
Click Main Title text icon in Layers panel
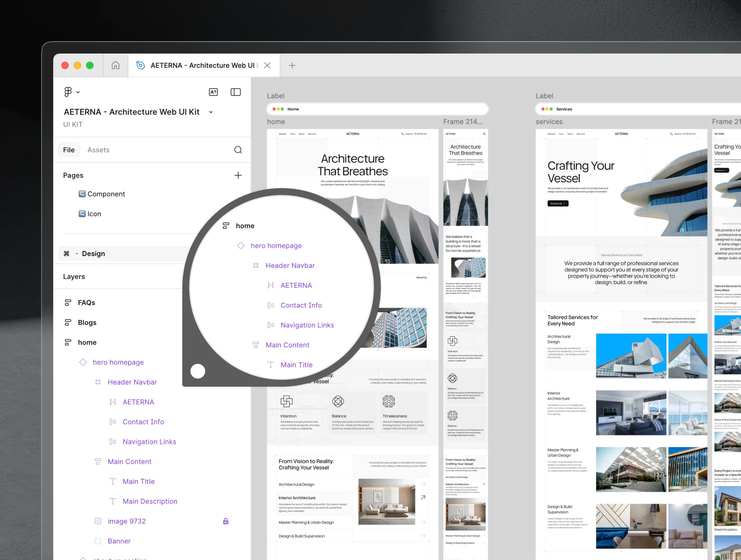coord(113,481)
